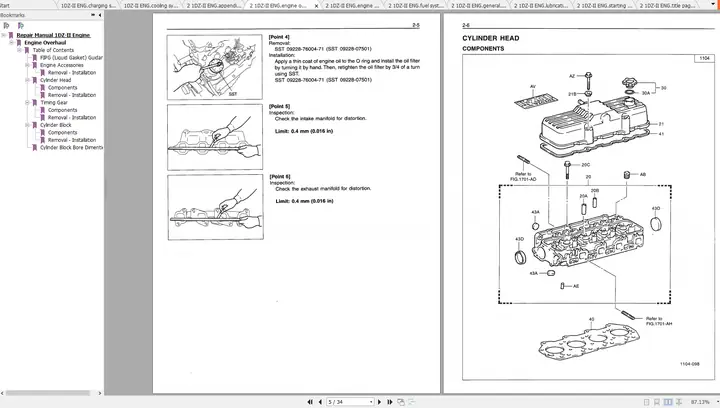This screenshot has width=720, height=408.
Task: Collapse the Table of Contents node
Action: click(19, 50)
